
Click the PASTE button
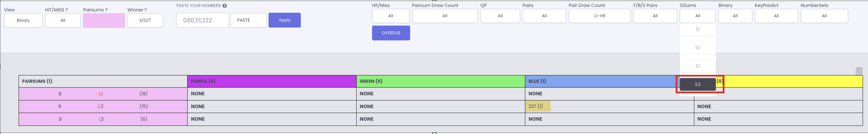click(x=249, y=20)
